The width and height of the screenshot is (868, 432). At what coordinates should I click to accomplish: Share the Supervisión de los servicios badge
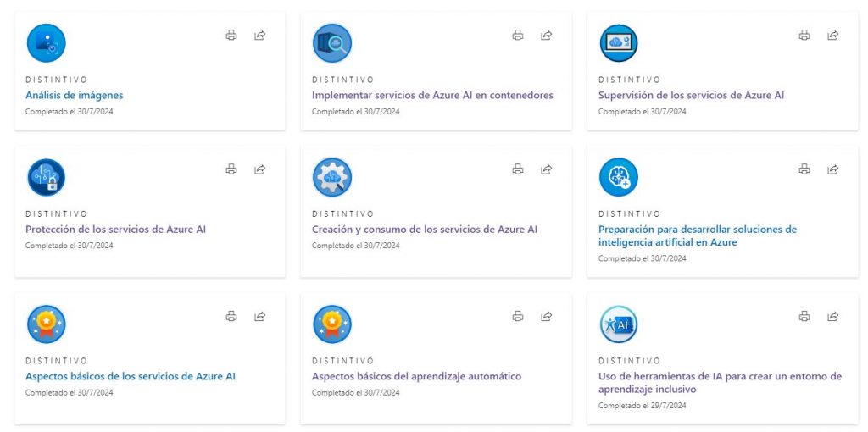833,36
